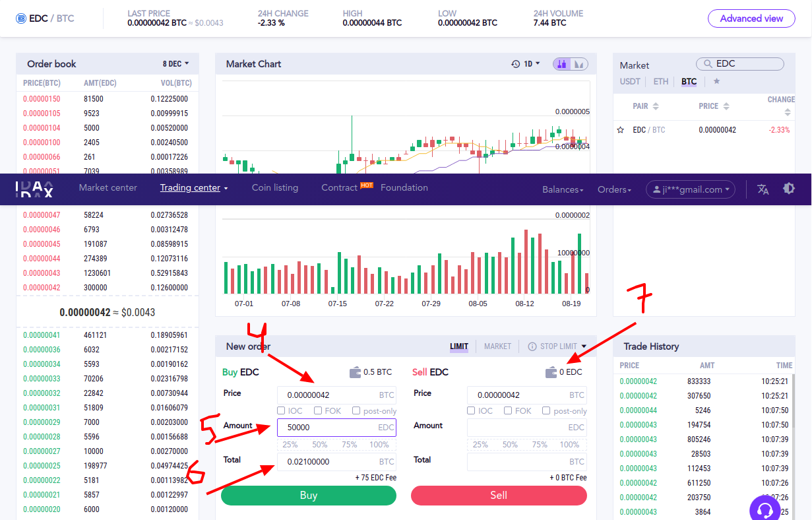This screenshot has width=812, height=520.
Task: Tick the FOK checkbox under Buy price
Action: [318, 410]
